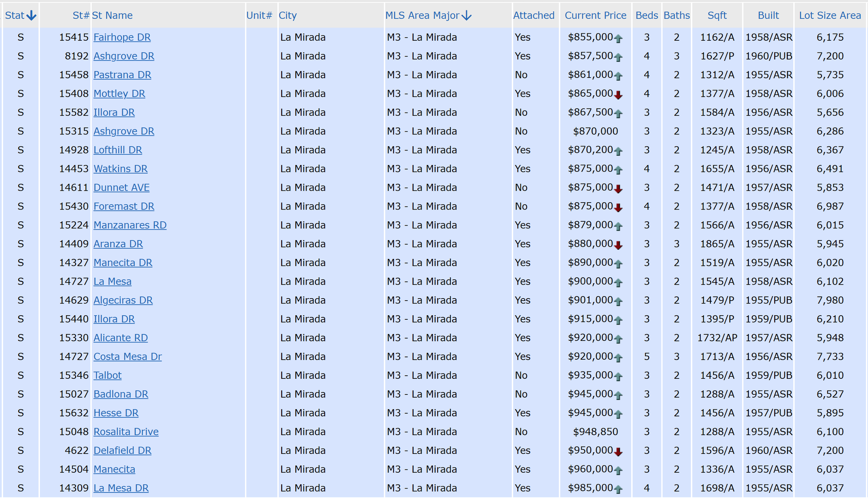Screen dimensions: 868x498
Task: Open the Rosalita Drive listing link
Action: [126, 432]
